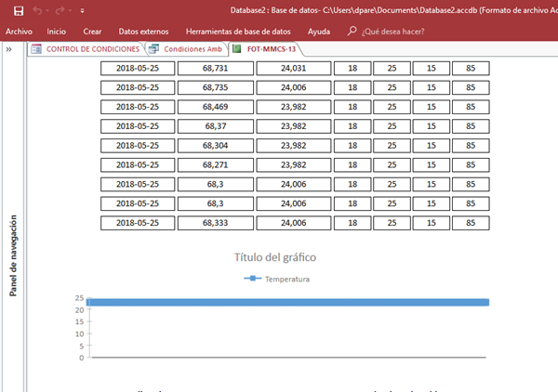This screenshot has height=392, width=558.
Task: Select the cell with value 68,731
Action: pos(216,68)
